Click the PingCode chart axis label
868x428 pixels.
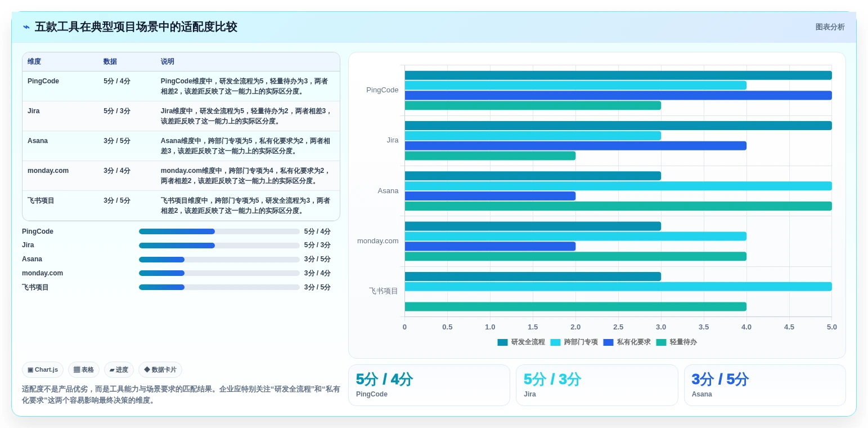[383, 90]
